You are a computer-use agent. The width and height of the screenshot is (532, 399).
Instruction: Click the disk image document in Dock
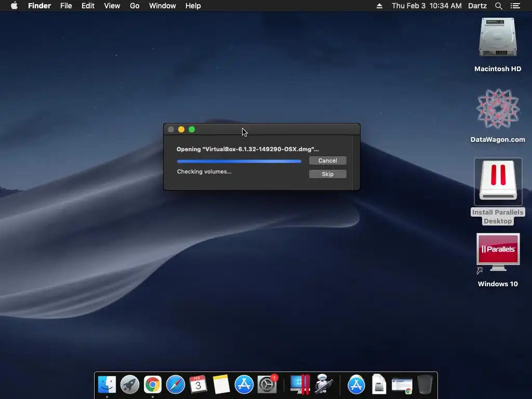tap(379, 385)
